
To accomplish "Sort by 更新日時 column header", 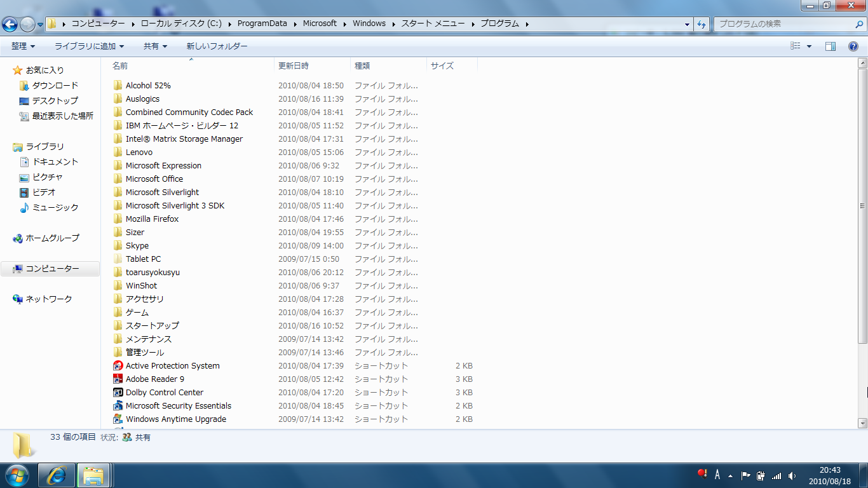I will click(x=312, y=65).
